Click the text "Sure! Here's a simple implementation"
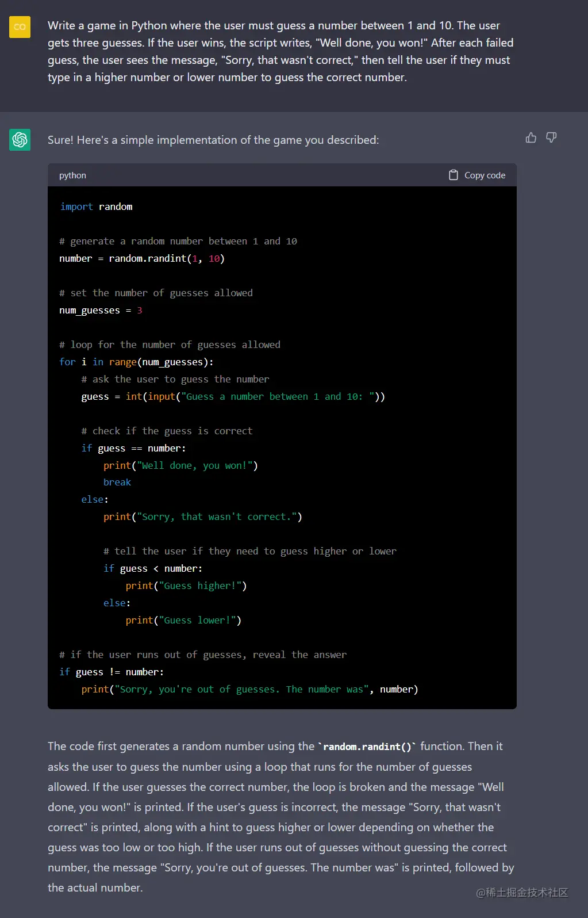This screenshot has height=918, width=588. [213, 140]
